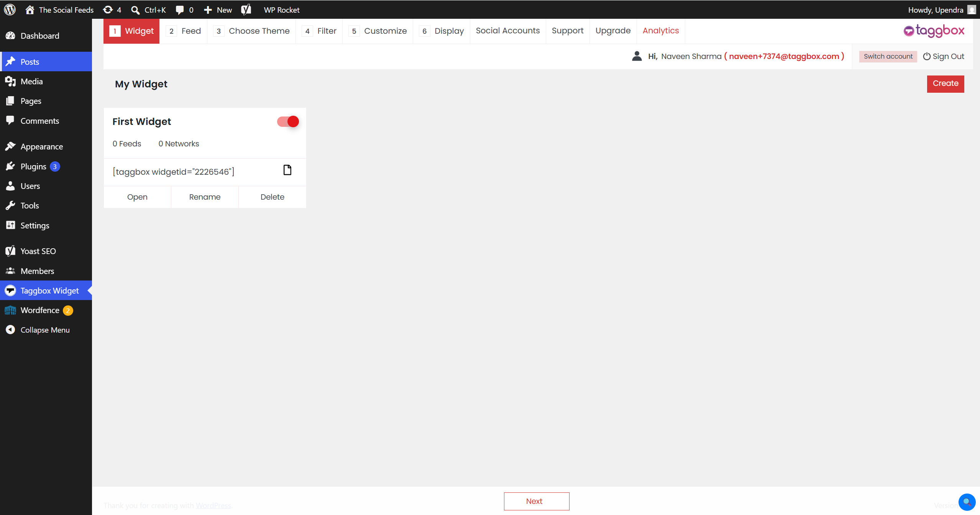980x515 pixels.
Task: Click the Settings sliders icon
Action: pos(10,225)
